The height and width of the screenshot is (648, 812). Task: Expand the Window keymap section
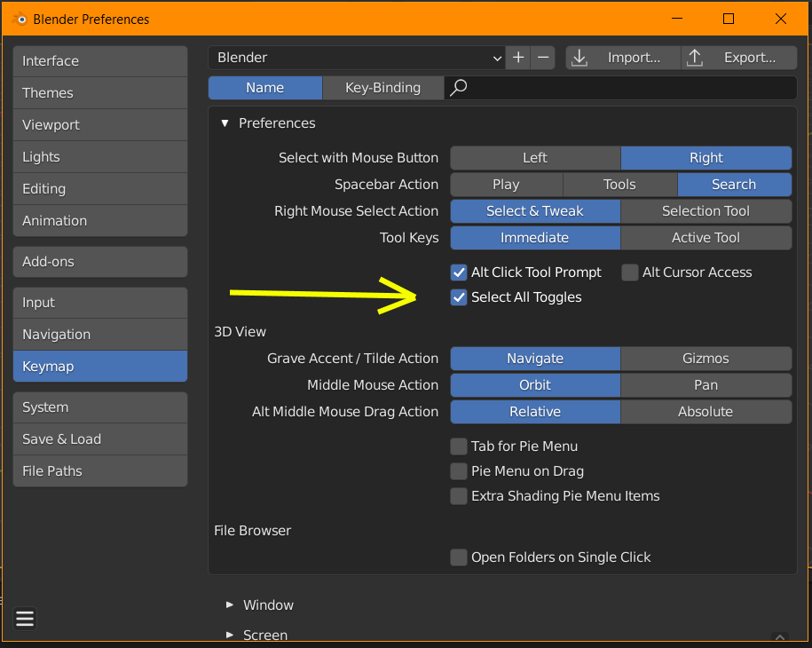(x=230, y=605)
